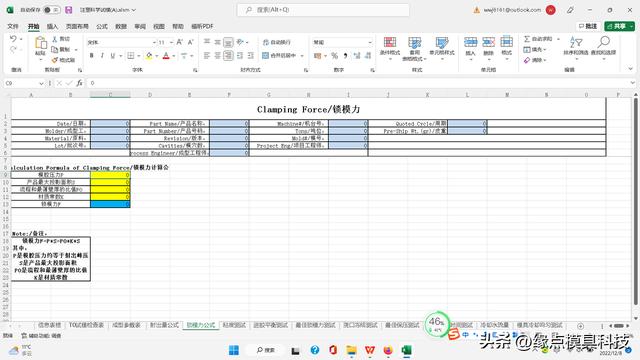Expand Merge and Center dropdown arrow
Viewport: 640px width, 360px height.
(302, 56)
